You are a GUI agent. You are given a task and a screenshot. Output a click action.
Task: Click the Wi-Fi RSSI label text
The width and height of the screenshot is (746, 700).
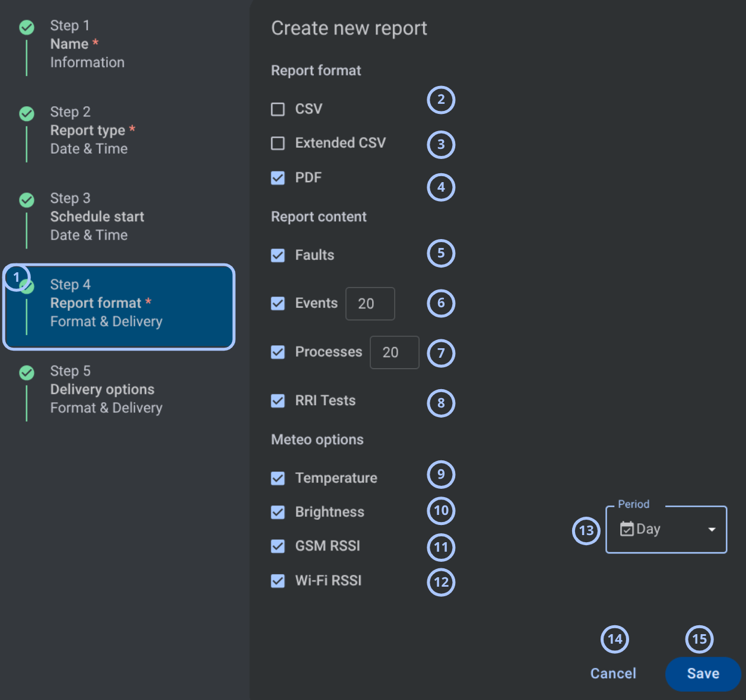tap(328, 581)
